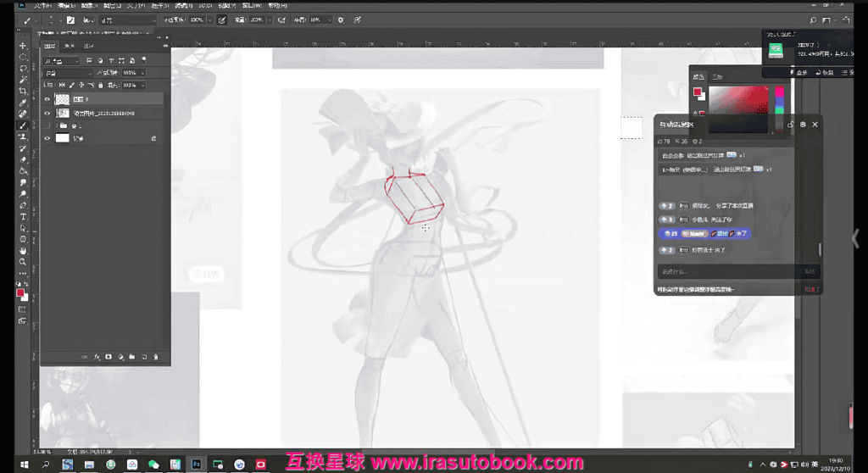The height and width of the screenshot is (473, 868).
Task: Show the hidden group folder layer
Action: (x=47, y=125)
